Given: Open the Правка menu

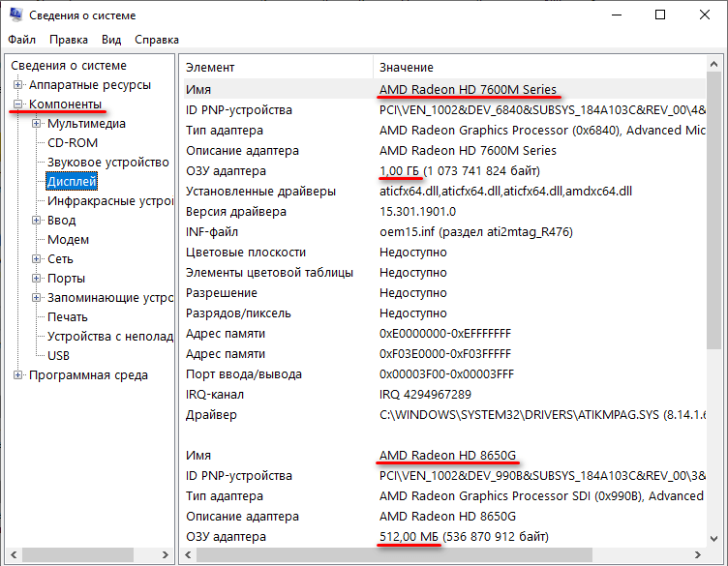Looking at the screenshot, I should (x=68, y=40).
